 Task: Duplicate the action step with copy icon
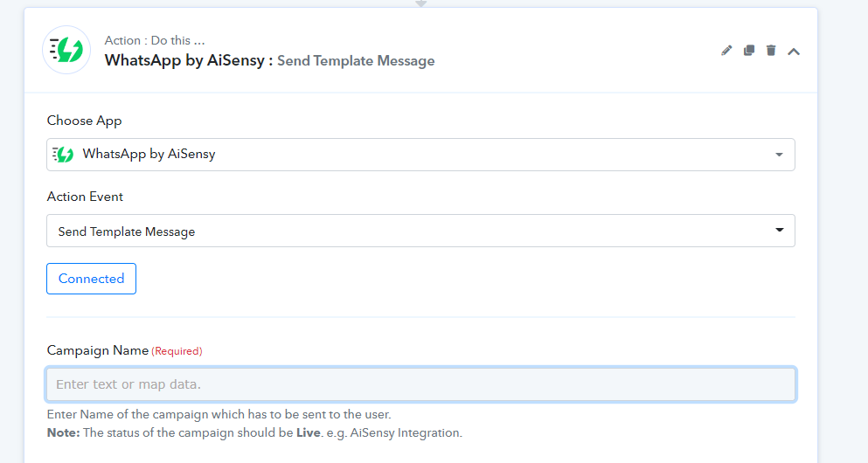[749, 51]
